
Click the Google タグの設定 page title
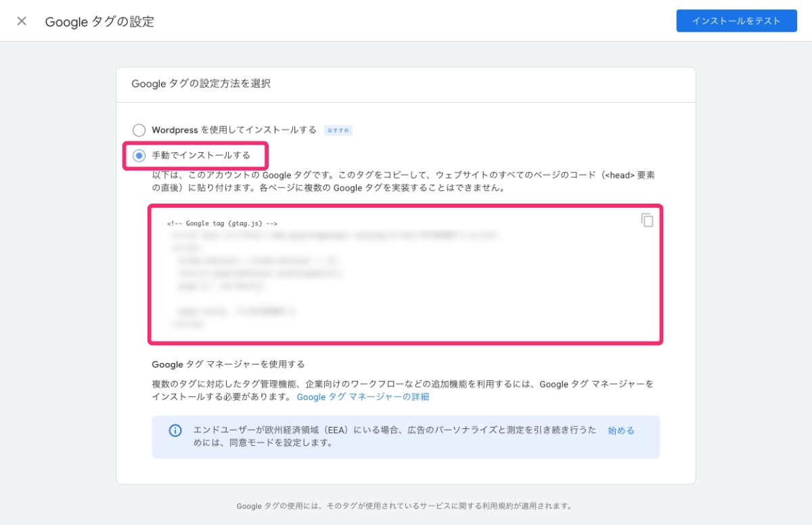tap(99, 22)
